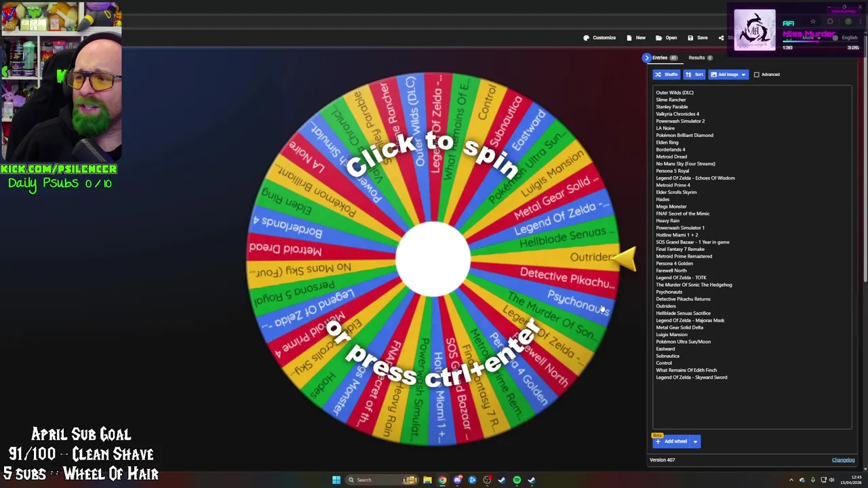The width and height of the screenshot is (868, 488).
Task: Click the 'Luigis Mansion' entry line
Action: 671,335
